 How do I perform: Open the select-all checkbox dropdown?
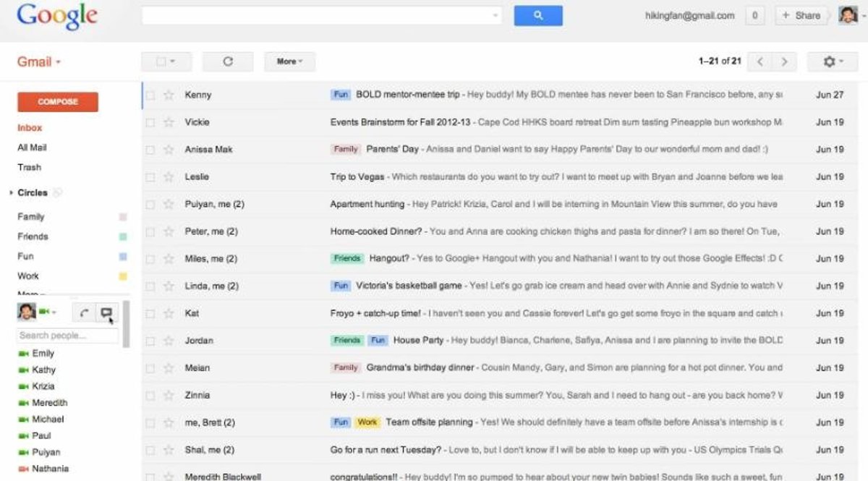pos(166,61)
